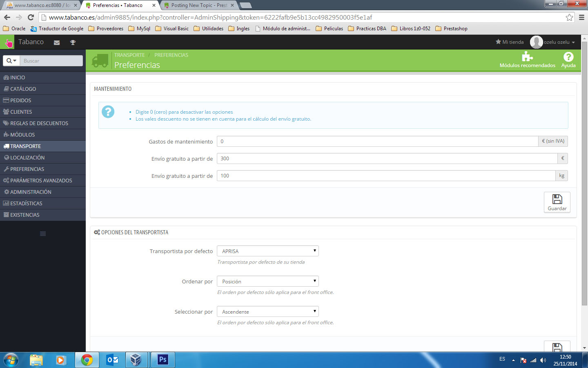Open Transportista por defecto dropdown
The width and height of the screenshot is (588, 368).
[x=268, y=251]
